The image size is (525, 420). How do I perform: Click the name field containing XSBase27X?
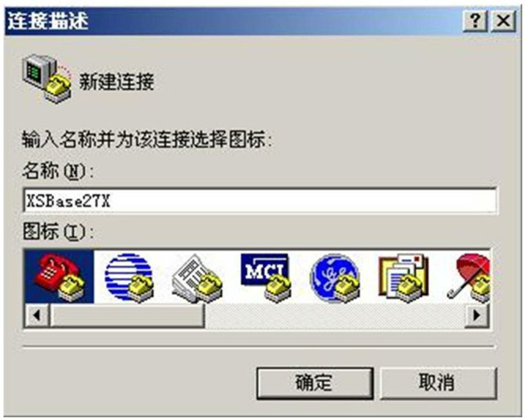(x=260, y=200)
